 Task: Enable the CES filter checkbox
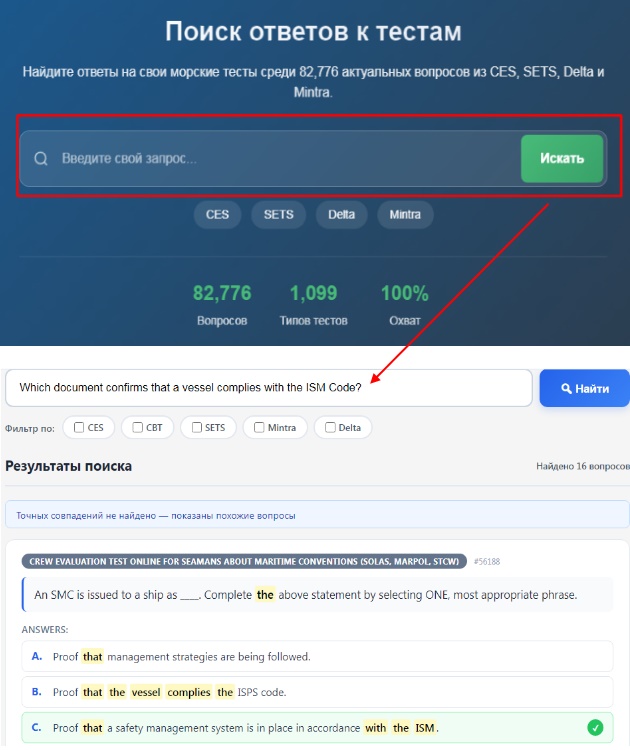79,427
